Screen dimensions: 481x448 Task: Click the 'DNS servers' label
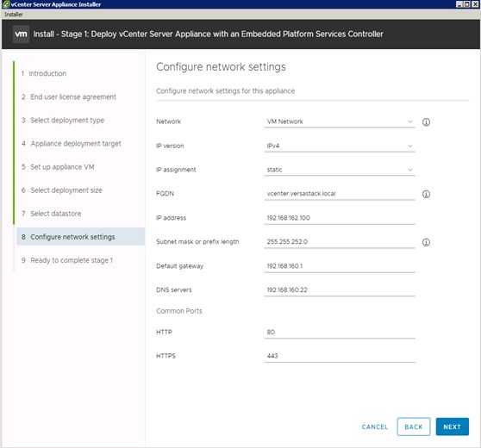(174, 290)
